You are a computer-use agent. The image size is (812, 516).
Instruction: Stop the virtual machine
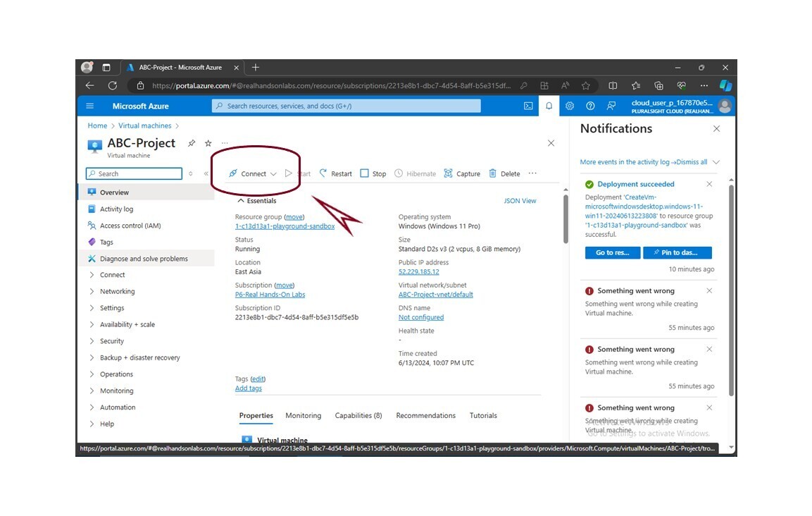coord(373,173)
